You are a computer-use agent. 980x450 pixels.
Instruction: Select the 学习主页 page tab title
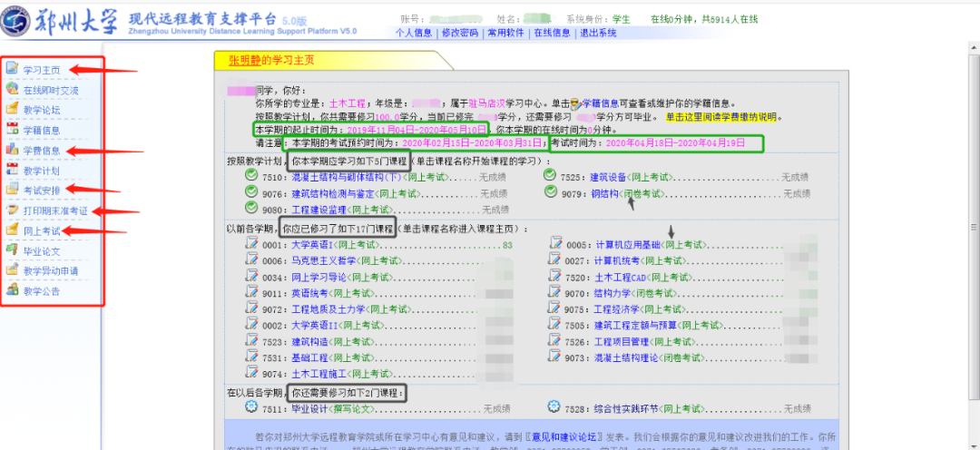271,60
